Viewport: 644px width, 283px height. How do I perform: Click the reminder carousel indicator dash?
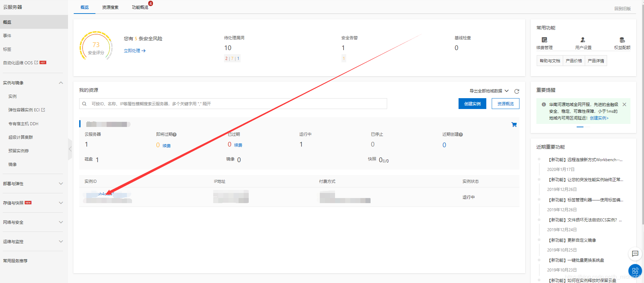(580, 127)
